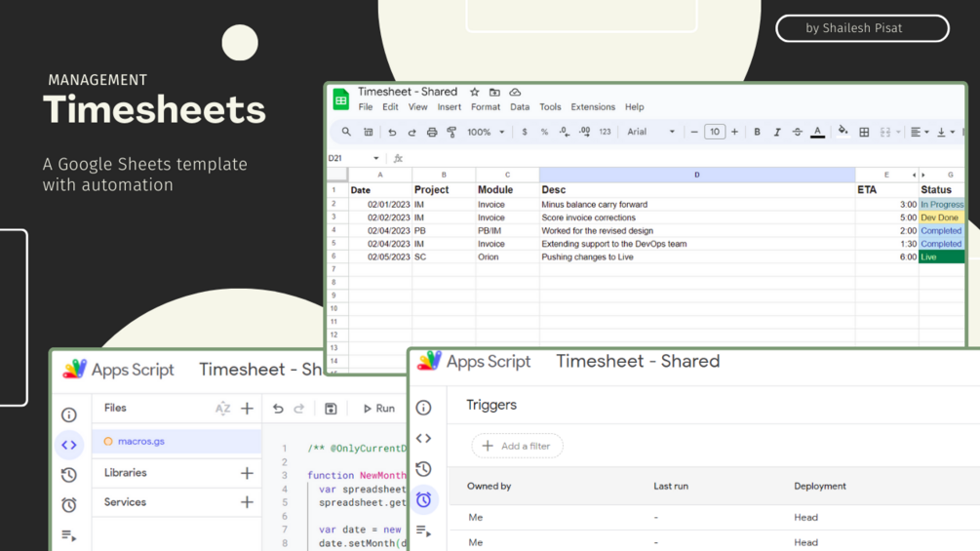Select the paint format roller tool
980x551 pixels.
[x=451, y=132]
